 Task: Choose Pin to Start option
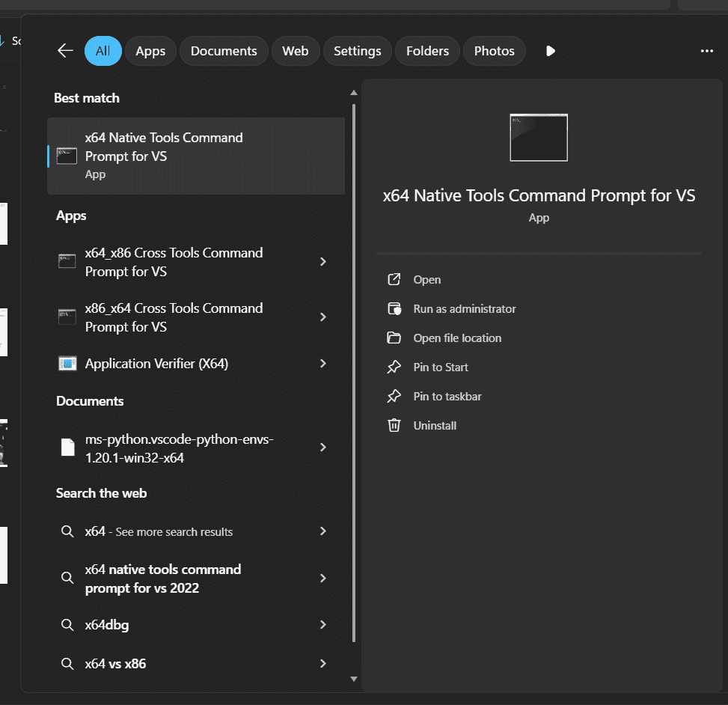click(441, 367)
